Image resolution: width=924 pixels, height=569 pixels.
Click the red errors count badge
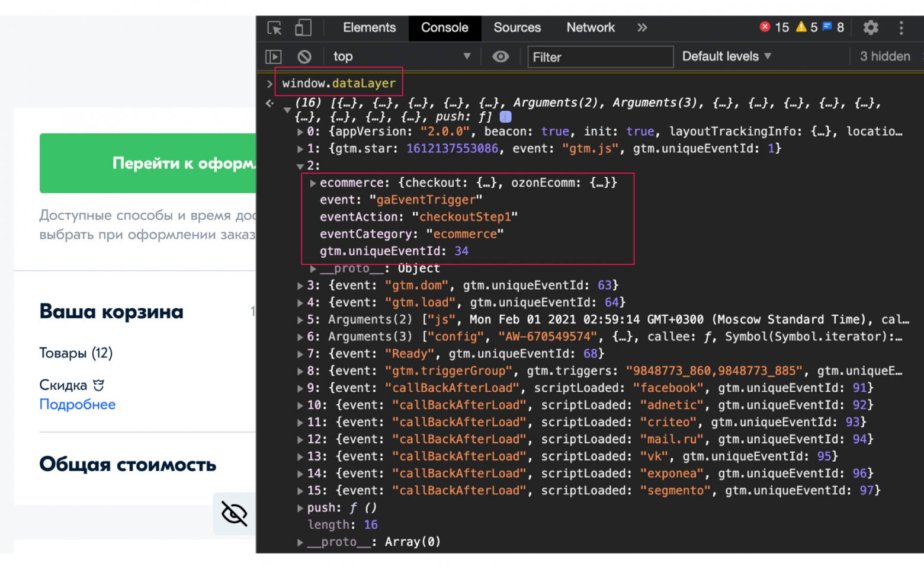click(x=774, y=27)
